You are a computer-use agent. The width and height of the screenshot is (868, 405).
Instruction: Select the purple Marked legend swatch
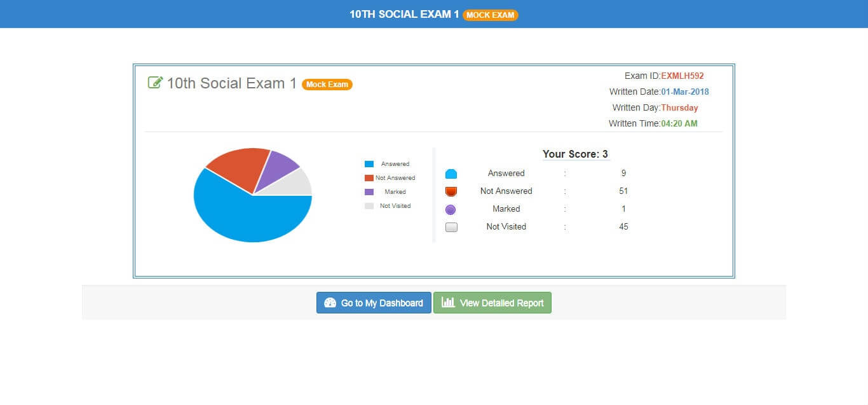[369, 192]
